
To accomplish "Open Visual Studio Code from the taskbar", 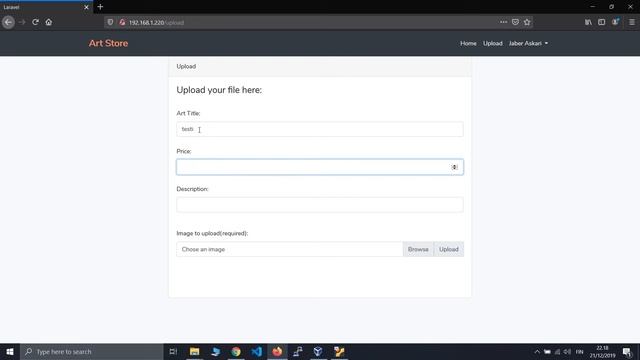I will coord(256,351).
